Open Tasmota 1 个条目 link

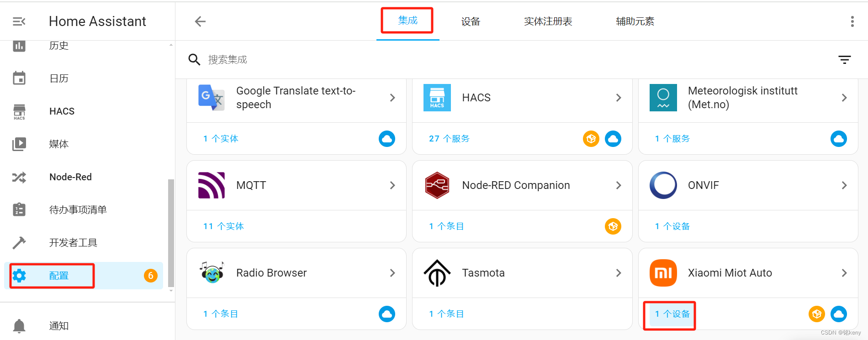point(446,314)
